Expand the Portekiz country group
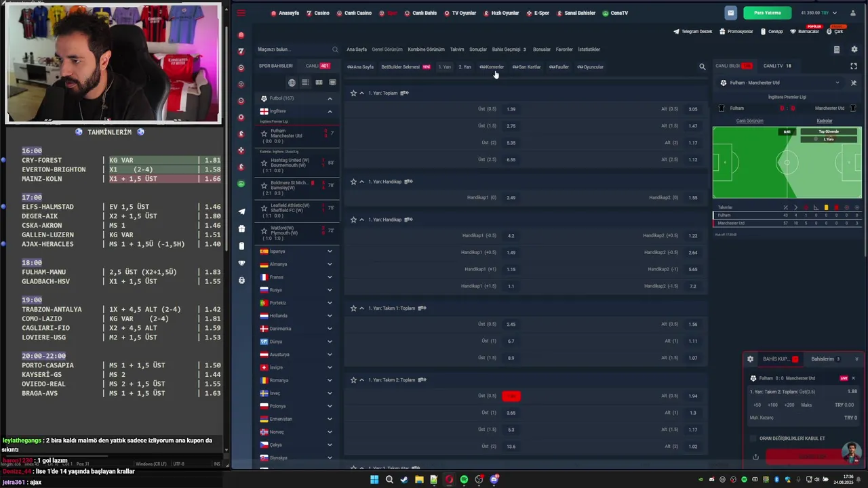Viewport: 868px width, 488px height. [330, 303]
